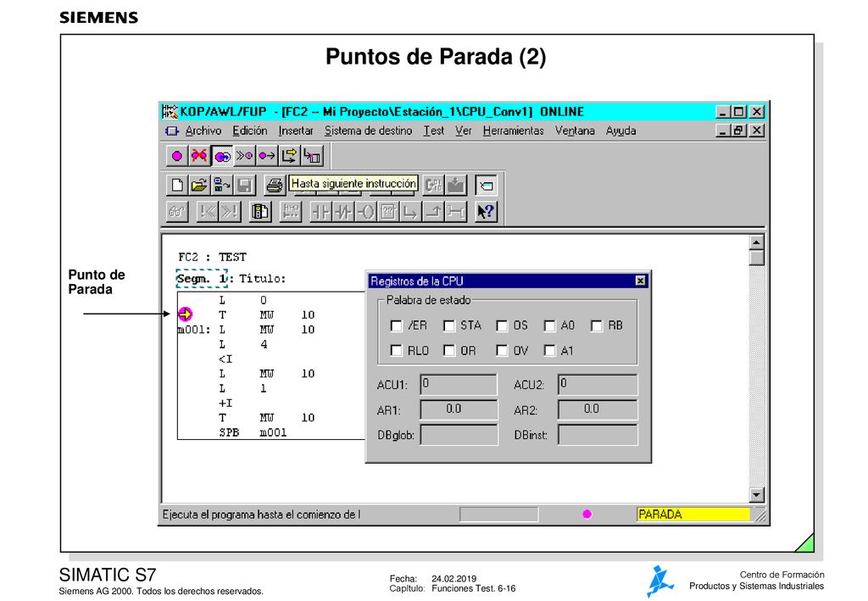Click the open online station icon
868x601 pixels.
(222, 185)
